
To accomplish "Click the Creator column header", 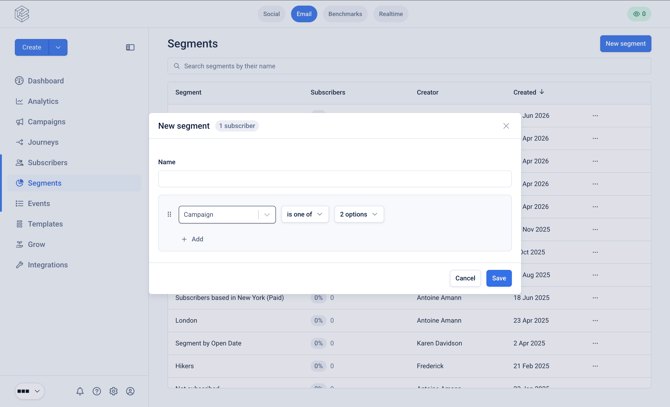I will pyautogui.click(x=427, y=92).
